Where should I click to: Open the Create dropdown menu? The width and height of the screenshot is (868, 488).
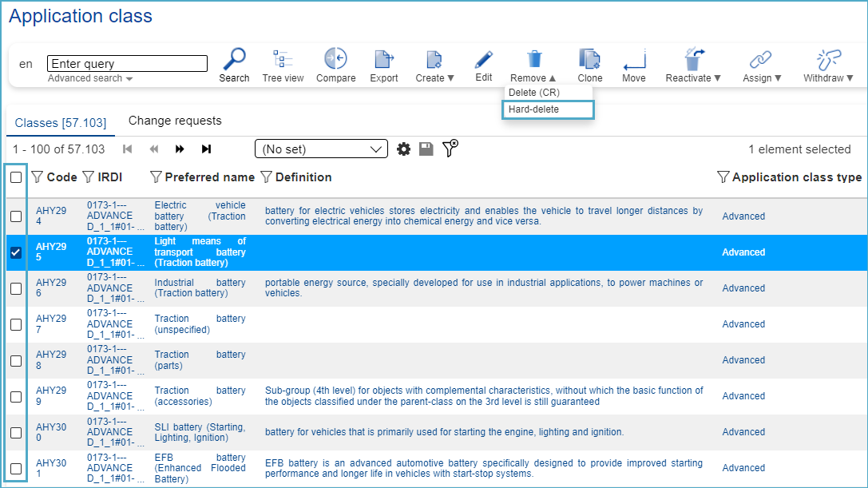[x=434, y=78]
